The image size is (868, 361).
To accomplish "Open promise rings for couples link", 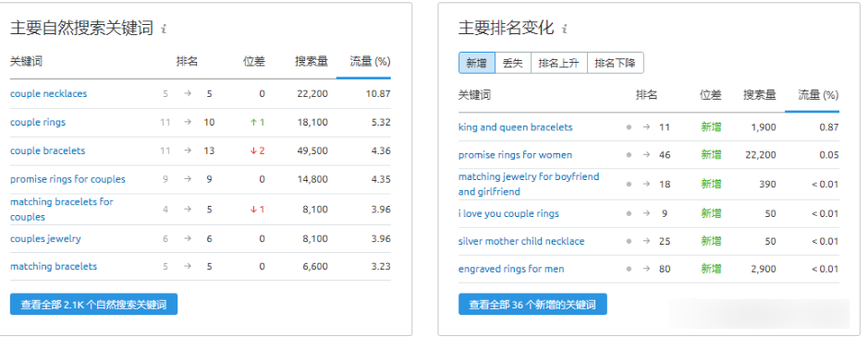I will (67, 179).
